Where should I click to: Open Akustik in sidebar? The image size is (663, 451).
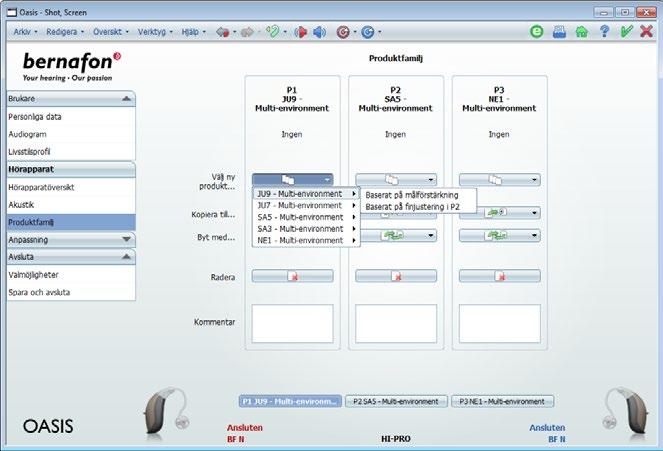click(x=71, y=205)
